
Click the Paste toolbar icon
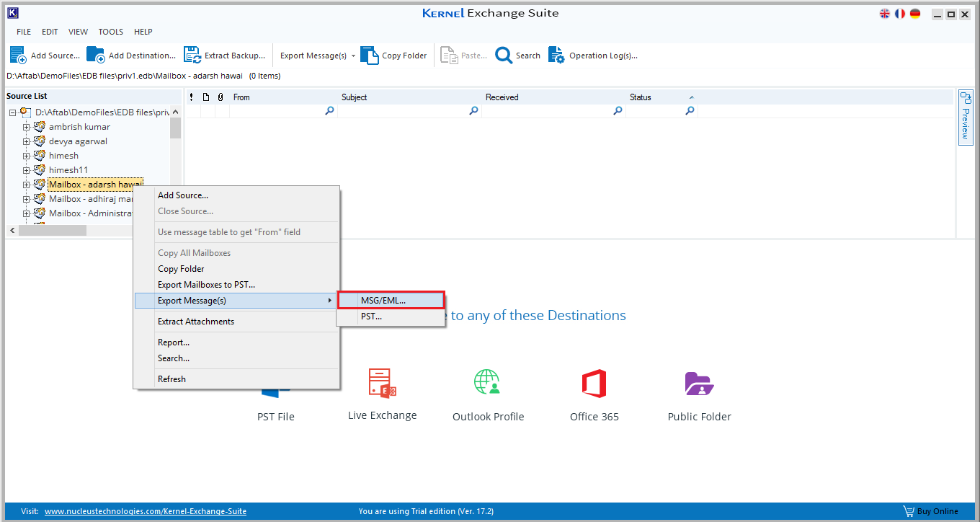pos(449,55)
